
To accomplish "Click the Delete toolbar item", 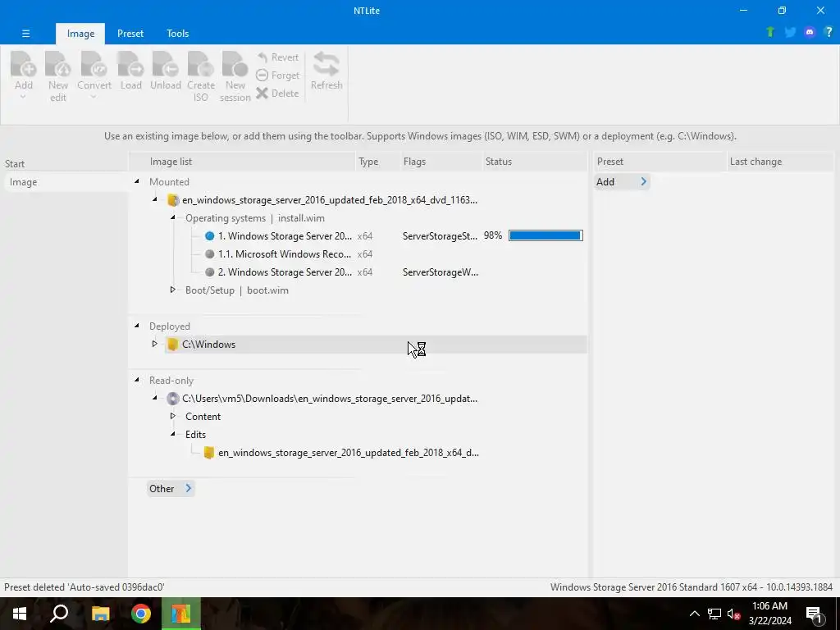I will pyautogui.click(x=277, y=94).
